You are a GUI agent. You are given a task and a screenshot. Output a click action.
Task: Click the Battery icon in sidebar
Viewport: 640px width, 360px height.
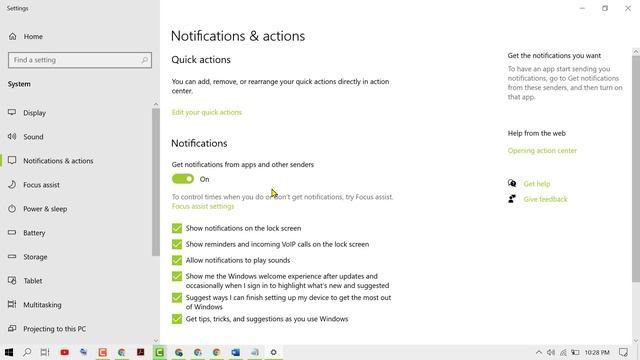pos(12,232)
